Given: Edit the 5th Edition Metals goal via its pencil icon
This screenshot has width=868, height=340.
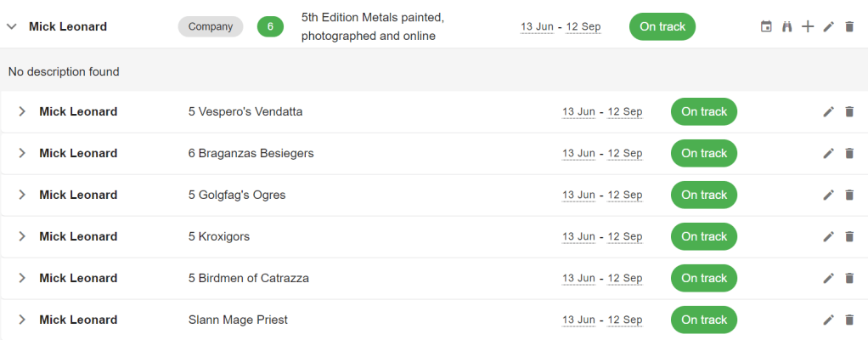Looking at the screenshot, I should pyautogui.click(x=829, y=26).
